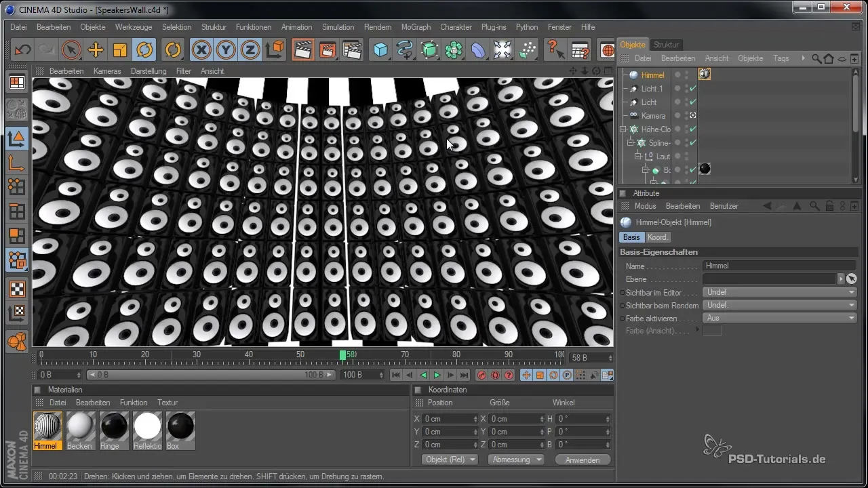Viewport: 868px width, 488px height.
Task: Open the Simulation menu
Action: click(338, 27)
